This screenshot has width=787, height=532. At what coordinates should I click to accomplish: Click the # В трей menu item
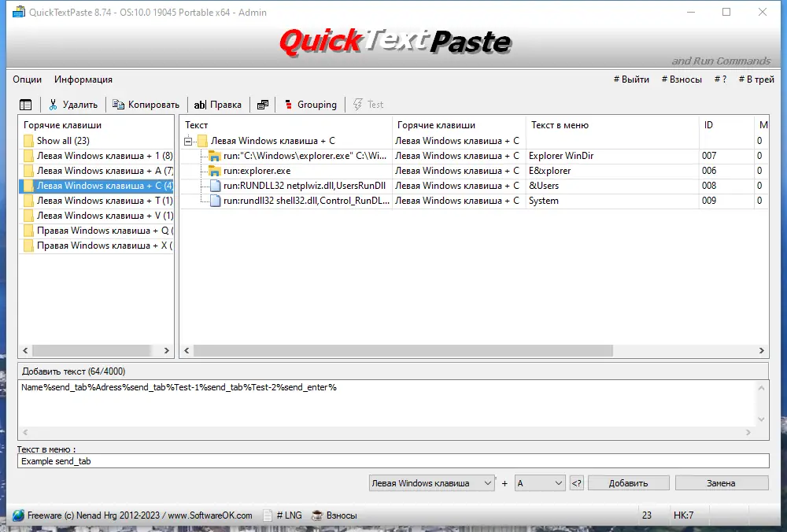coord(756,79)
